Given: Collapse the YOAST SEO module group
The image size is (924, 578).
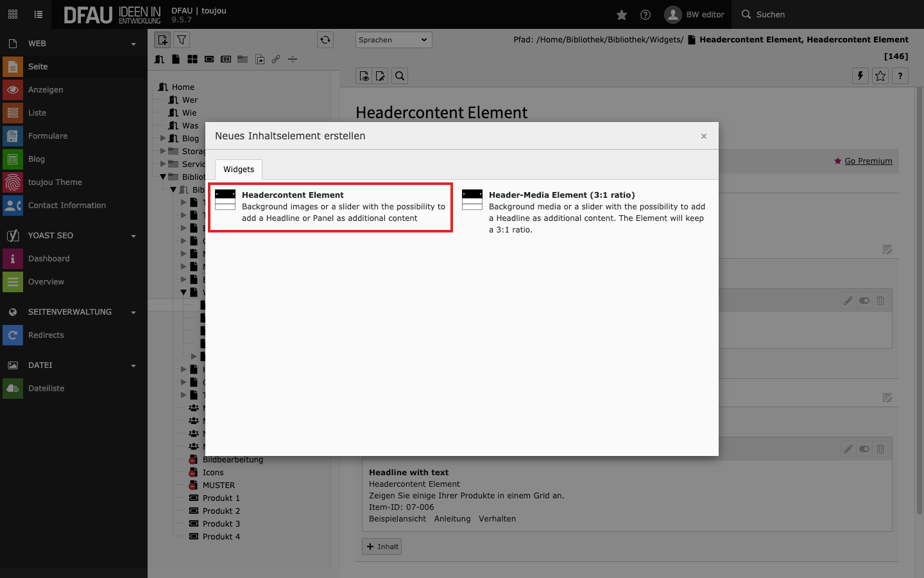Looking at the screenshot, I should click(133, 236).
